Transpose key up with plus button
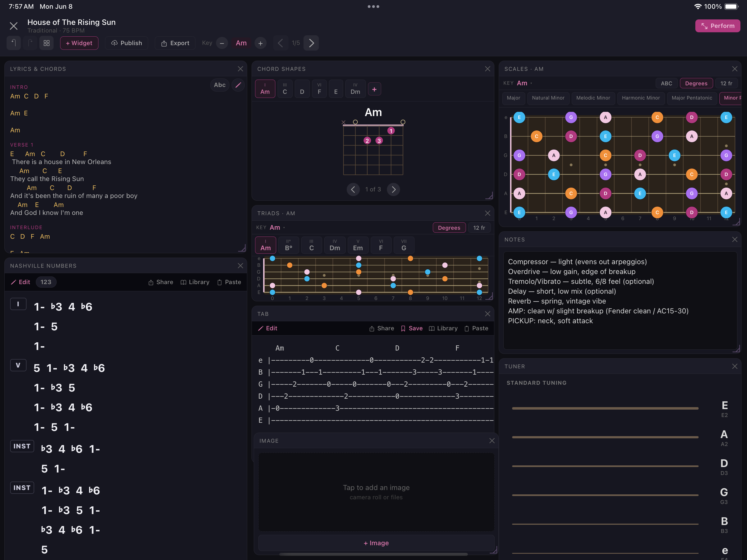The width and height of the screenshot is (747, 560). [260, 43]
